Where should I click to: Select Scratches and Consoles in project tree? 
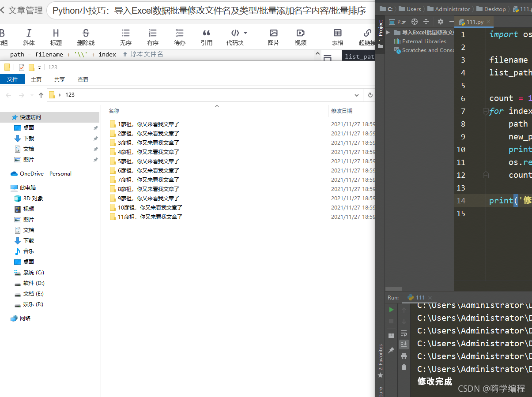tap(424, 50)
